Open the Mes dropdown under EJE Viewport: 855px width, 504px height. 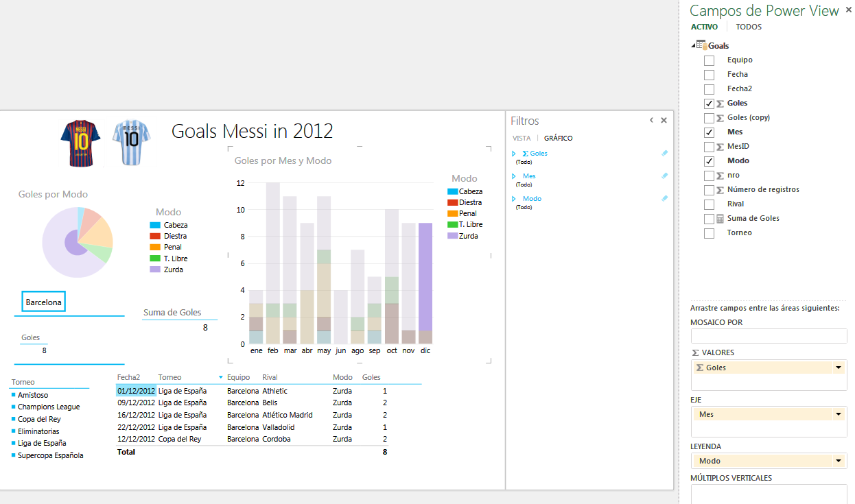[x=841, y=413]
